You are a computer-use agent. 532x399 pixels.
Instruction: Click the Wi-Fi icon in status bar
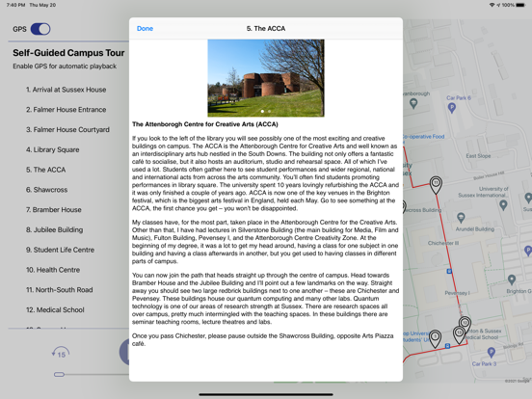(x=492, y=5)
